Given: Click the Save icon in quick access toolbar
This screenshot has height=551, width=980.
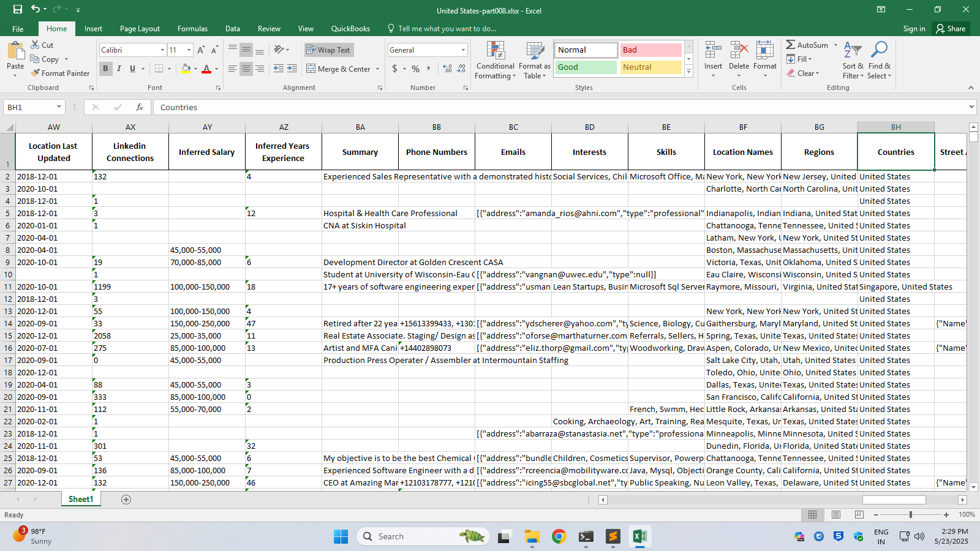Looking at the screenshot, I should [x=18, y=9].
